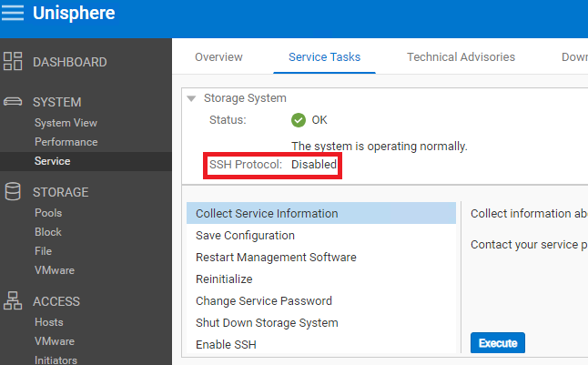The height and width of the screenshot is (365, 588).
Task: Select Enable SSH service task
Action: [225, 345]
